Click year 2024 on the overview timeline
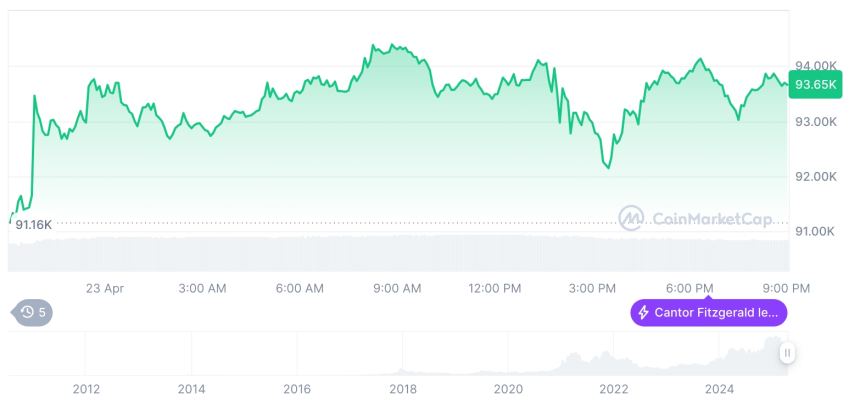Viewport: 860px width, 401px height. coord(720,389)
